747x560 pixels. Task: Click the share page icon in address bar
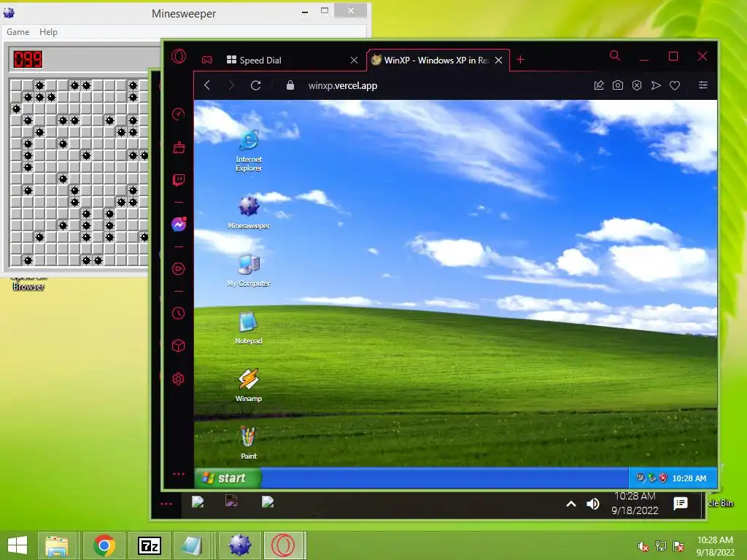pos(599,85)
